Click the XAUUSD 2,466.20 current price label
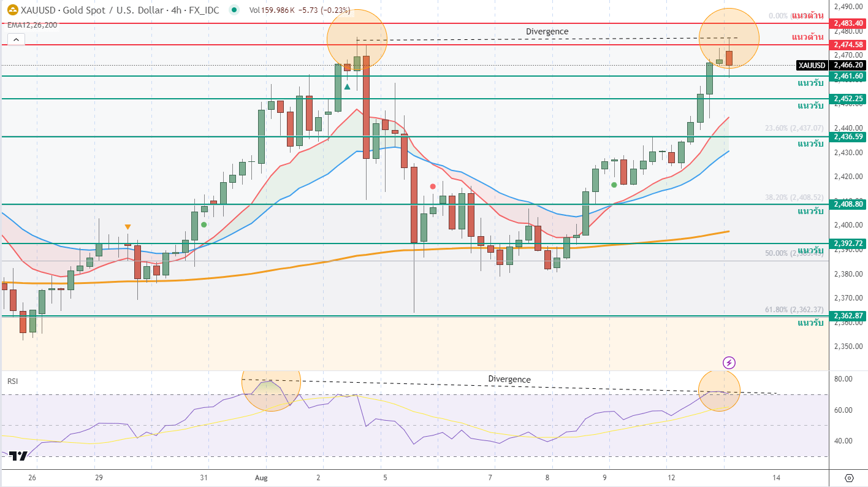The image size is (868, 487). (831, 65)
